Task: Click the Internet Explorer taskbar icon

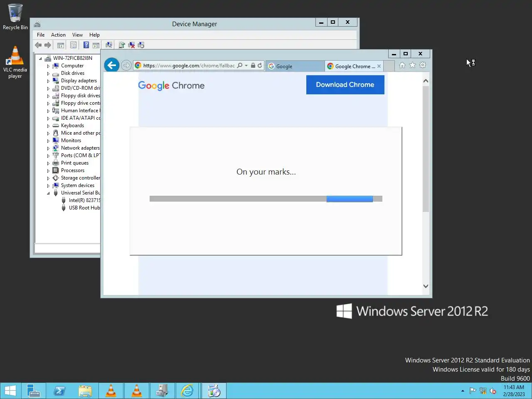Action: pyautogui.click(x=188, y=391)
